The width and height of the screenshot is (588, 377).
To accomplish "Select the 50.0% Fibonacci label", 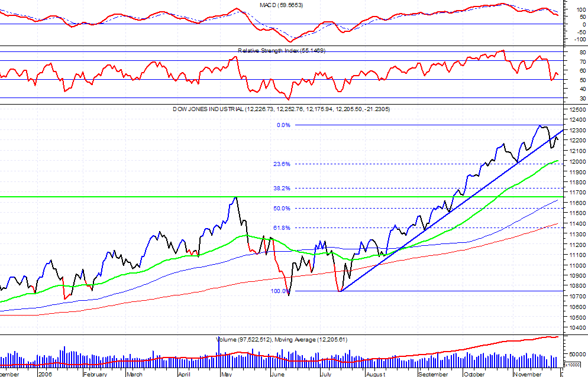I will click(x=282, y=209).
